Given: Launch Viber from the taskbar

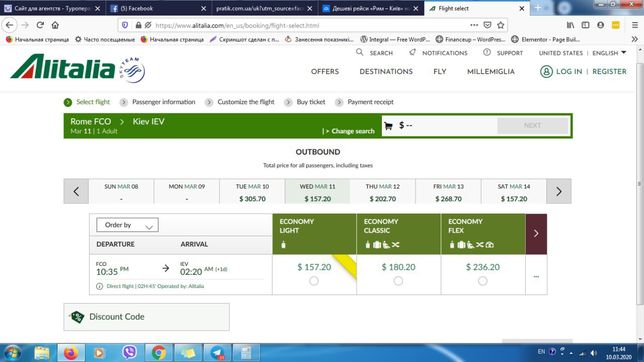Looking at the screenshot, I should tap(129, 353).
